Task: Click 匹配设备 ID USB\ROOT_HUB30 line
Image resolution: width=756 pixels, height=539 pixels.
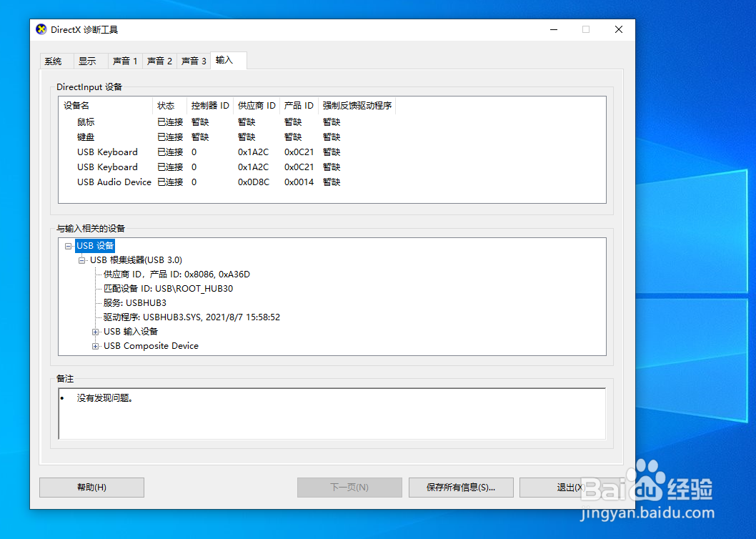Action: 168,289
